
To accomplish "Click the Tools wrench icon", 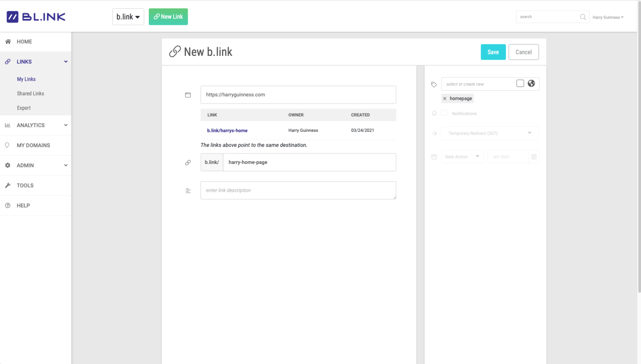I will 8,185.
